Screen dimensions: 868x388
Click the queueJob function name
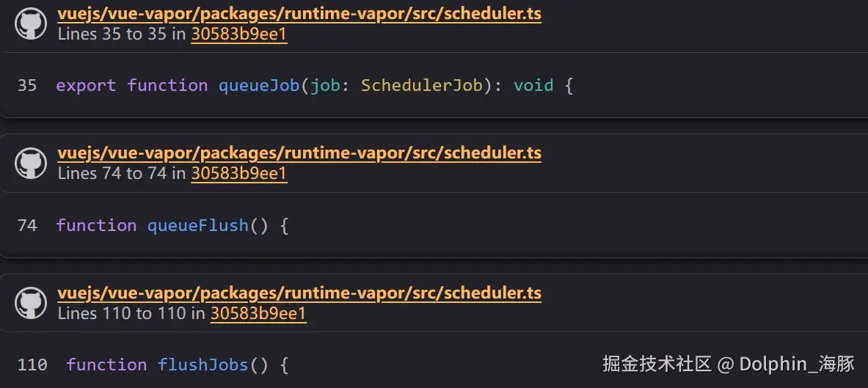pyautogui.click(x=260, y=86)
